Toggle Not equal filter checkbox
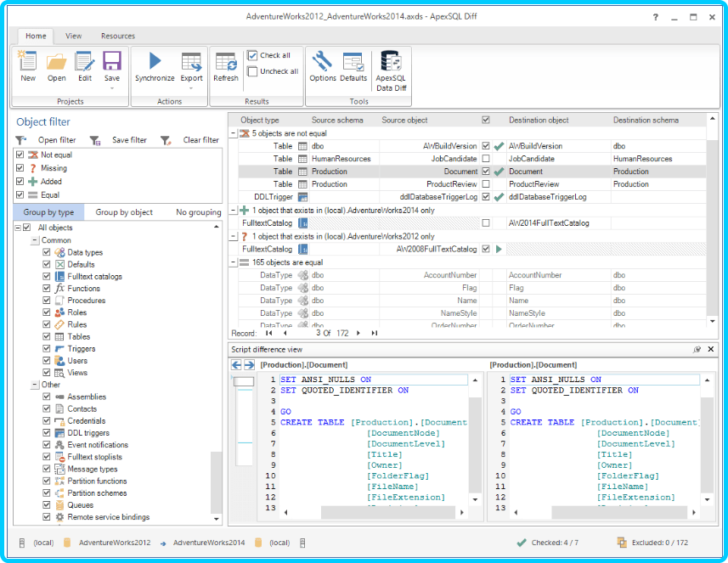The height and width of the screenshot is (563, 728). coord(20,155)
